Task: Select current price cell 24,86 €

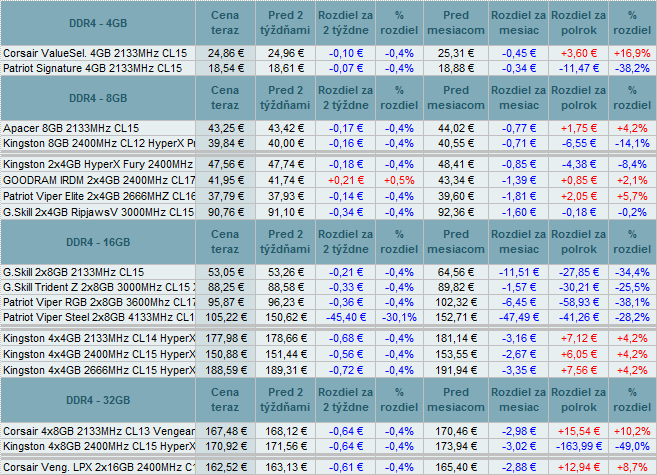Action: click(225, 53)
